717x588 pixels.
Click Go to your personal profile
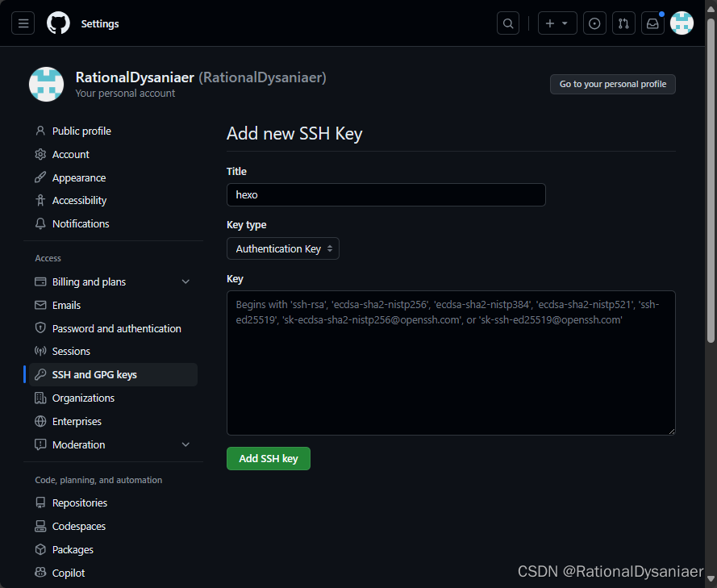click(x=613, y=84)
